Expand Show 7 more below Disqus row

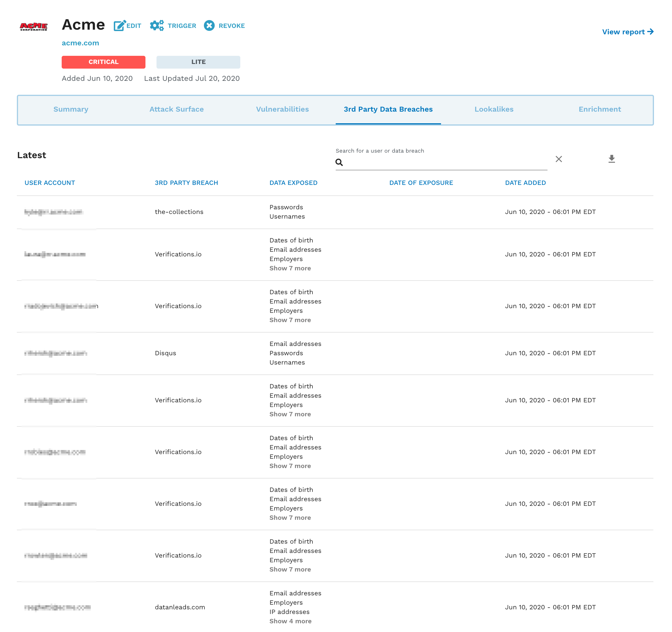(290, 414)
